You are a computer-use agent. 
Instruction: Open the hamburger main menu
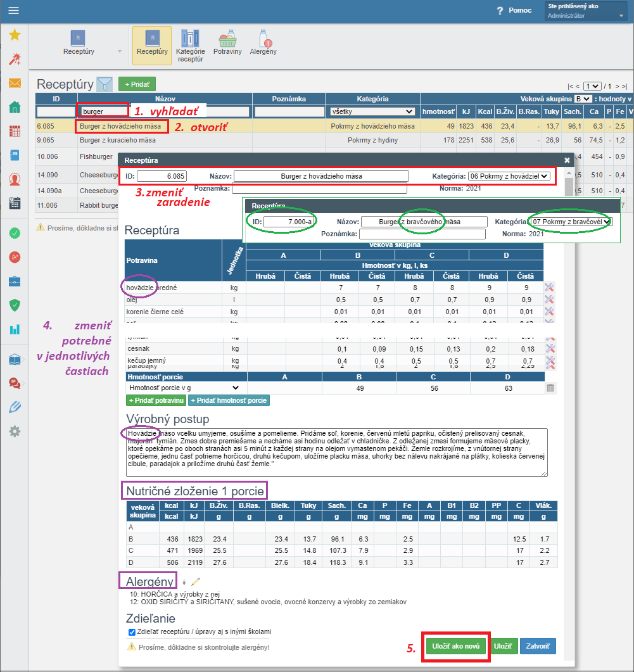click(x=14, y=10)
